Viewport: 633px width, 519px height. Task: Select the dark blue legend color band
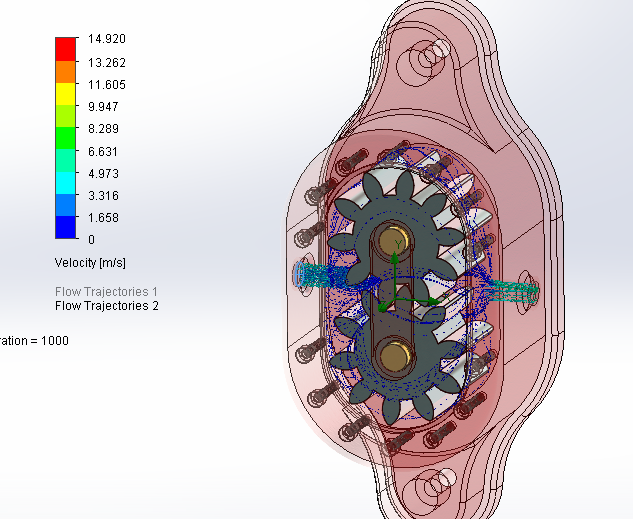[x=65, y=228]
